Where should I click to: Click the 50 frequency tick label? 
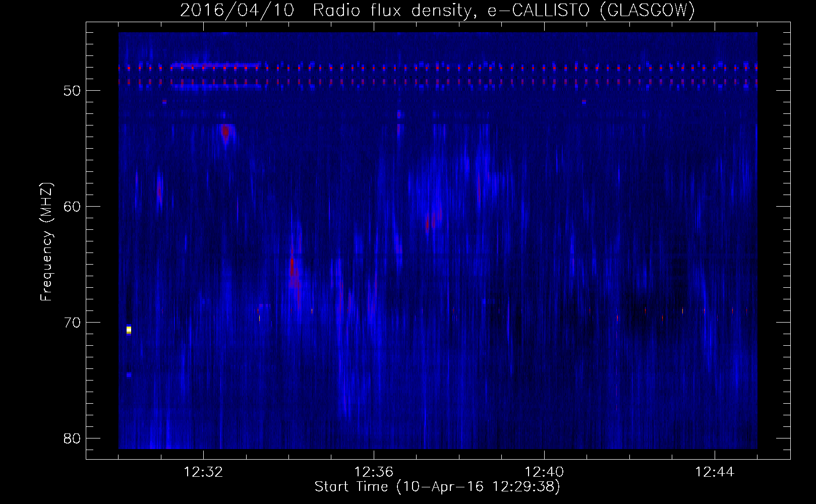(x=72, y=91)
